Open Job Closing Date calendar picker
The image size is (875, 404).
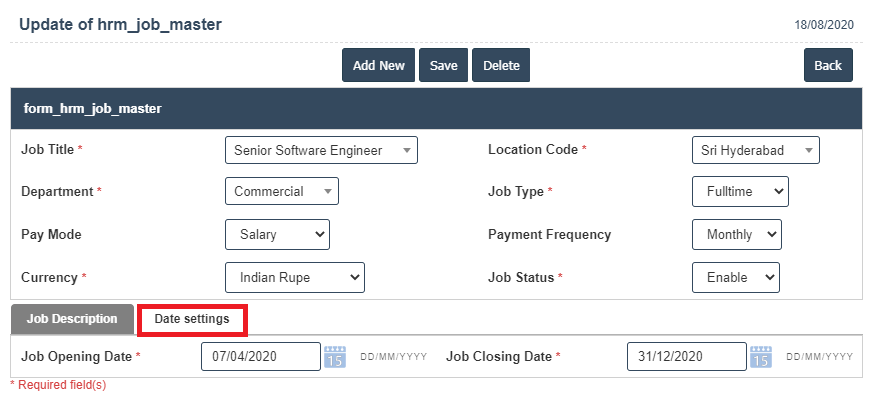tap(761, 357)
